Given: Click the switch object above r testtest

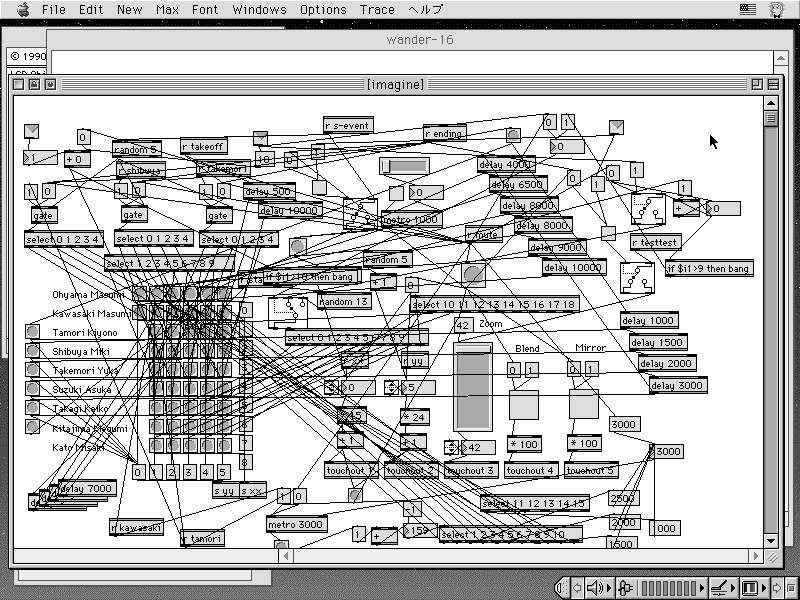Looking at the screenshot, I should pos(648,209).
